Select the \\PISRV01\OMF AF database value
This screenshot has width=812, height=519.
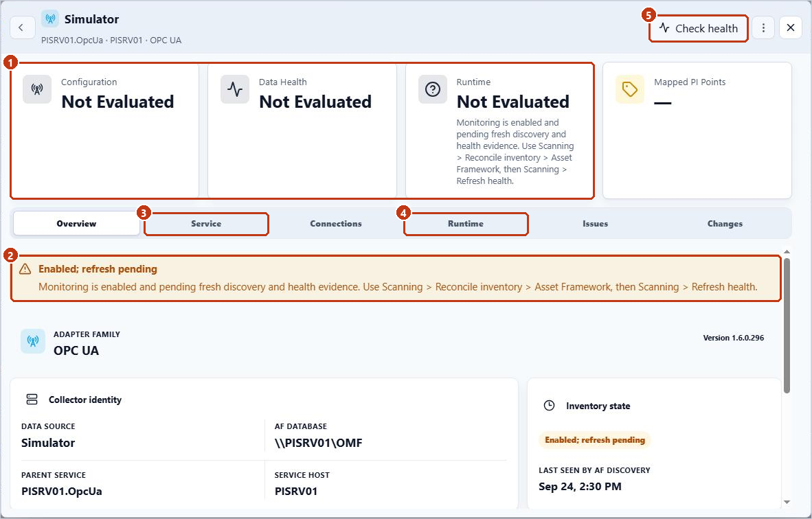319,443
